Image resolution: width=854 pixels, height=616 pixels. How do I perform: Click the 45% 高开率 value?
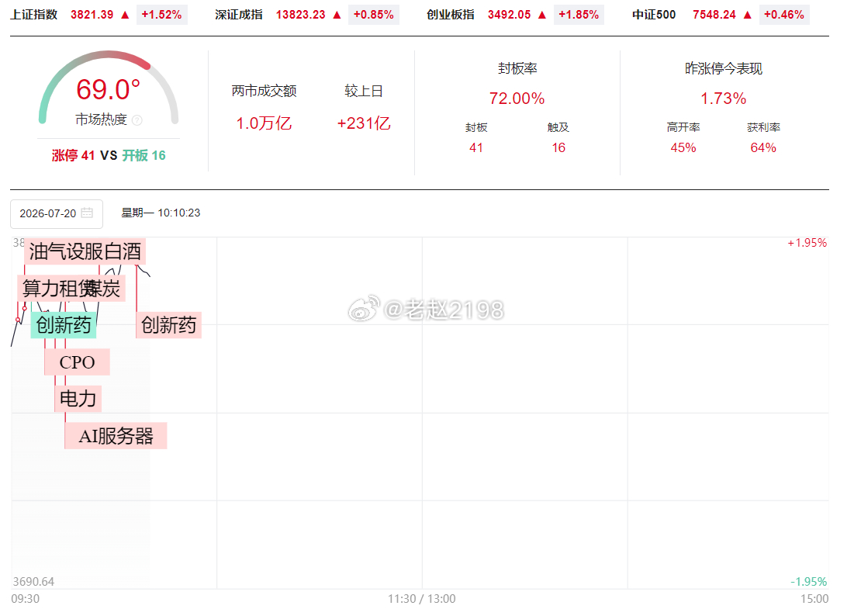click(x=683, y=147)
